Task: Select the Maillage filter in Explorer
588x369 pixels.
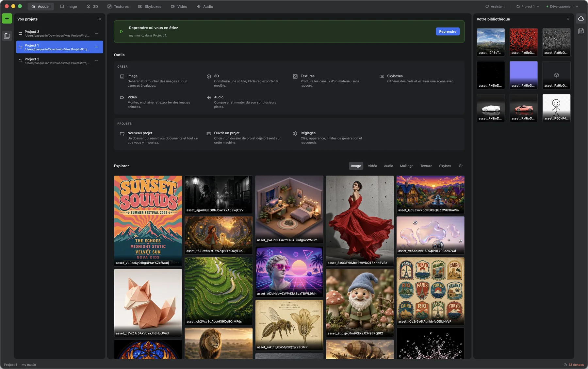Action: click(x=407, y=166)
